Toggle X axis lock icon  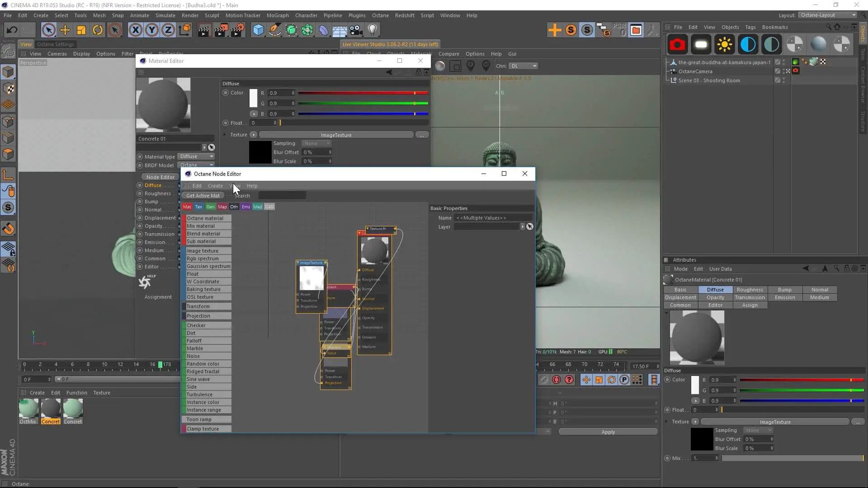[x=135, y=30]
